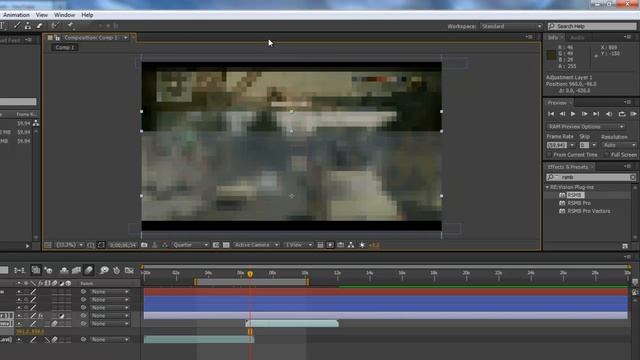Open the View menu
The width and height of the screenshot is (640, 360).
(x=42, y=15)
